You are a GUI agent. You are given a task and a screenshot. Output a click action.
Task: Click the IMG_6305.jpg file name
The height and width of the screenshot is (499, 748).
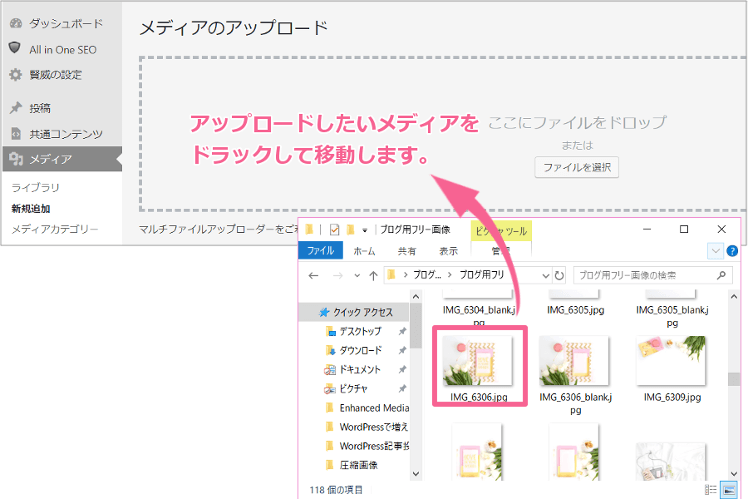575,310
